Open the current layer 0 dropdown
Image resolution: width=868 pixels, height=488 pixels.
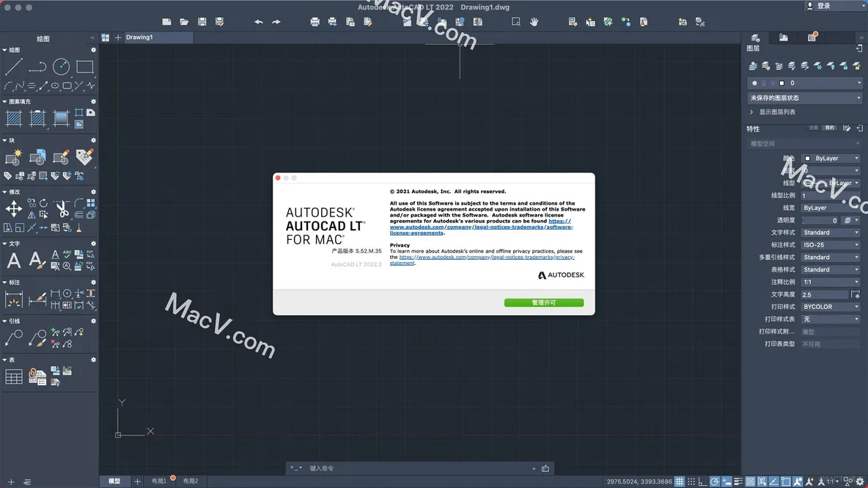tap(805, 83)
